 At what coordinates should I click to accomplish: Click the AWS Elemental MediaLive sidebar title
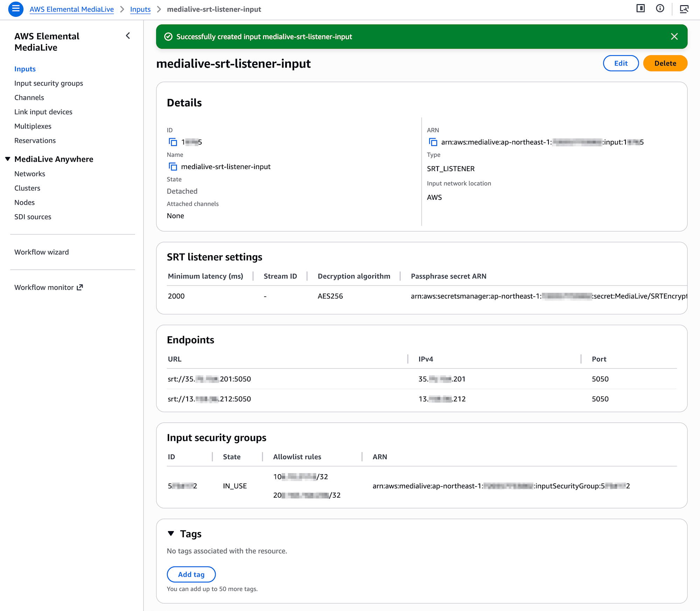(x=47, y=42)
